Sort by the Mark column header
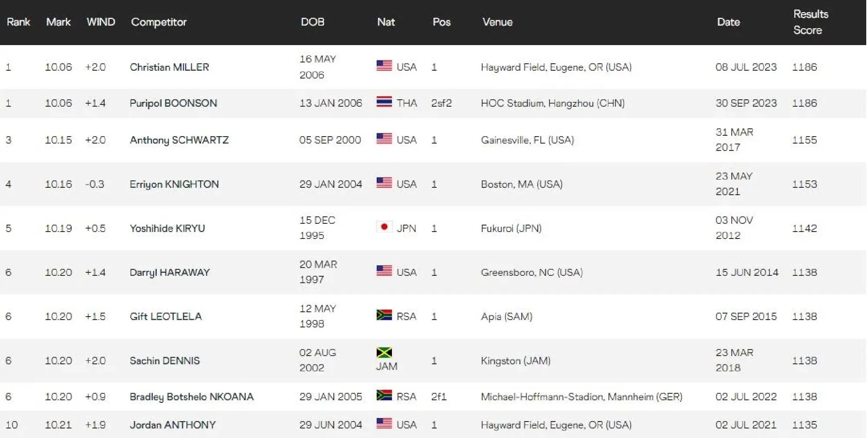Image resolution: width=868 pixels, height=438 pixels. (58, 22)
